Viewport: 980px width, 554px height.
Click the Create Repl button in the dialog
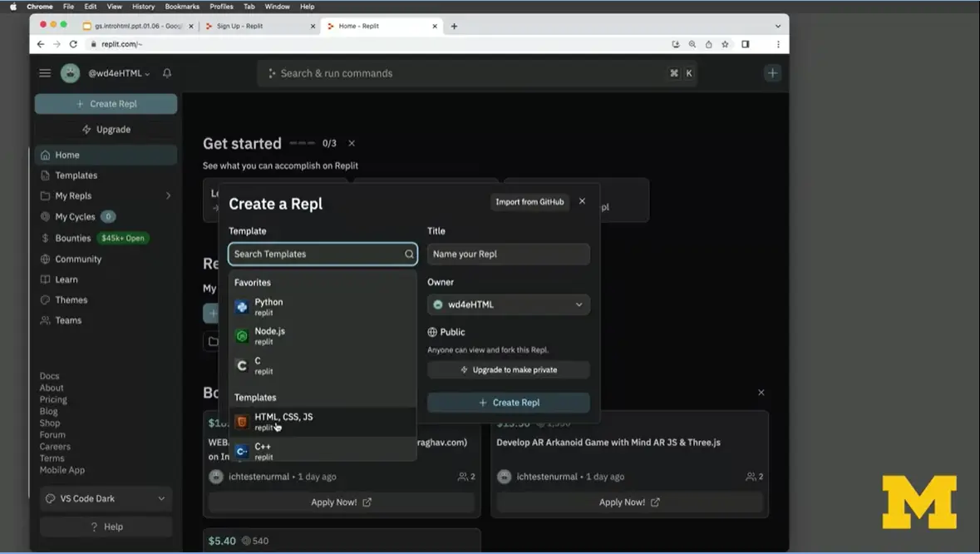click(x=509, y=403)
